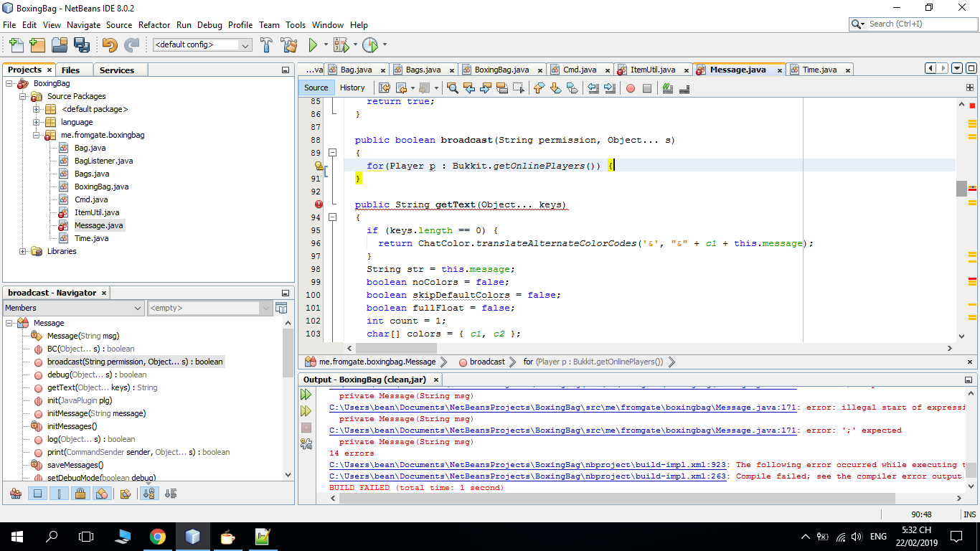Open Message.java:171 illegal start error link
This screenshot has height=551, width=980.
[x=562, y=408]
